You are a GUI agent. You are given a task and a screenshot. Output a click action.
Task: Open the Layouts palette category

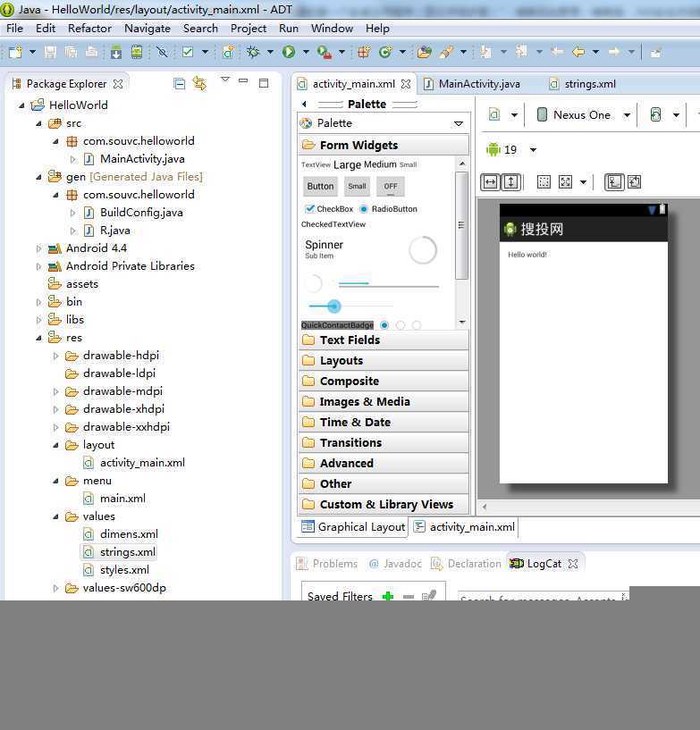[x=383, y=360]
